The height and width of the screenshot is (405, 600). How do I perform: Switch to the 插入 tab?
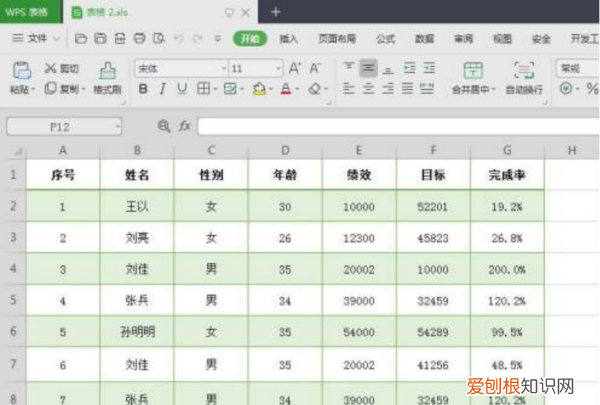(289, 39)
